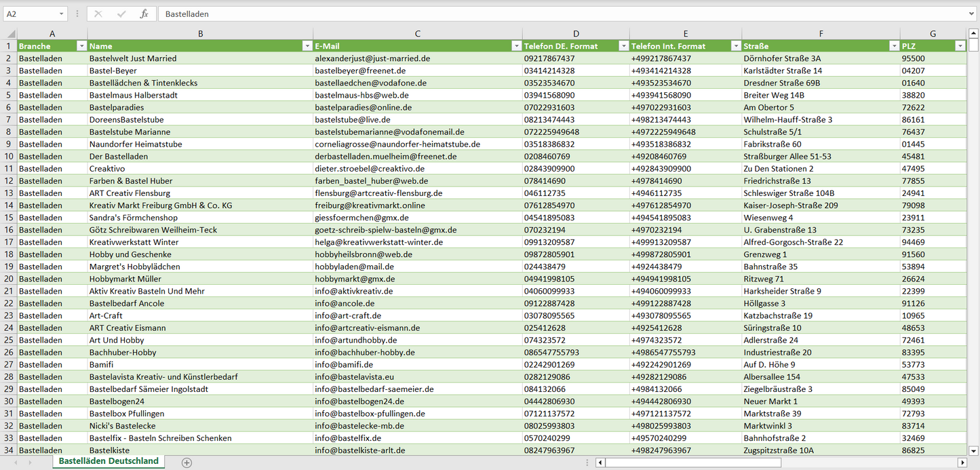
Task: Click the vertical scrollbar down arrow
Action: click(x=973, y=450)
